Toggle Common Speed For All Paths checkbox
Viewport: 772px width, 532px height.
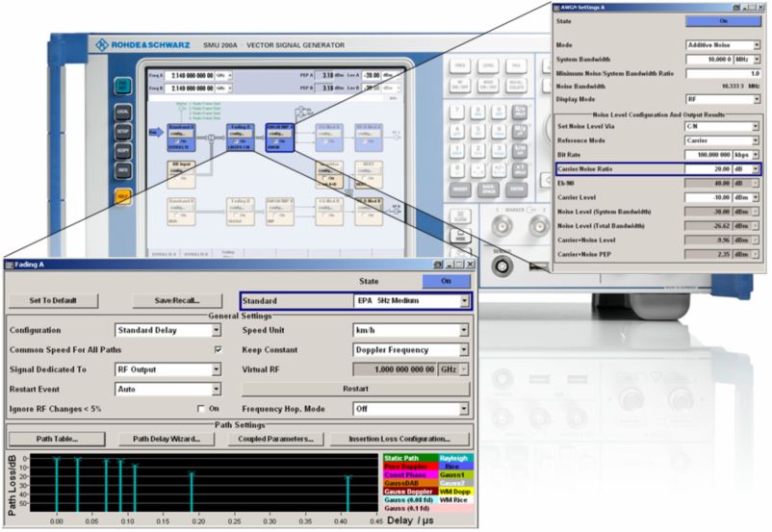219,349
